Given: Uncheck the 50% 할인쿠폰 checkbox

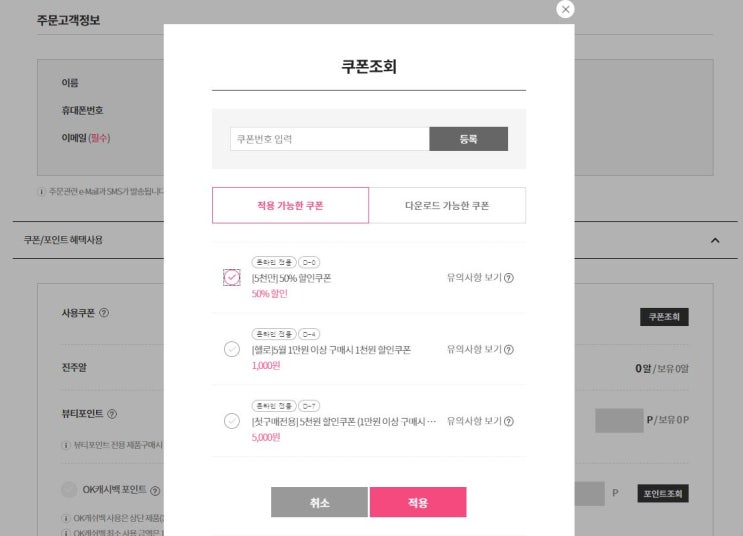Looking at the screenshot, I should click(x=232, y=277).
